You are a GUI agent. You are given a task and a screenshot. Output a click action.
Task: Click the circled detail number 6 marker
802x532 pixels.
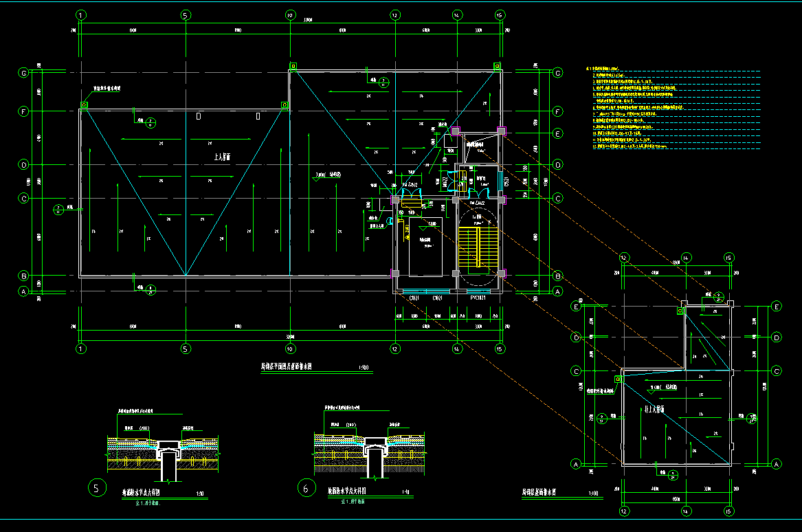pos(306,488)
